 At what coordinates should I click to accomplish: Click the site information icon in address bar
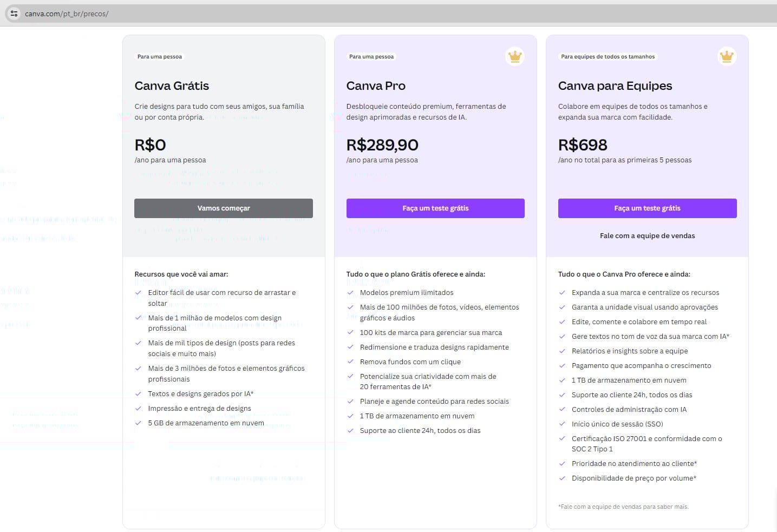click(14, 14)
